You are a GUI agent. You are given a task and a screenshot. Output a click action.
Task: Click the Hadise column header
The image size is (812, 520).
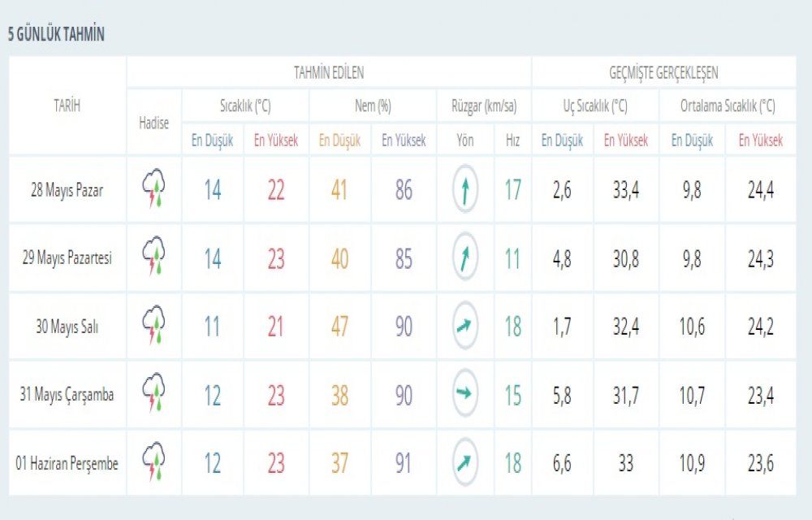[154, 123]
